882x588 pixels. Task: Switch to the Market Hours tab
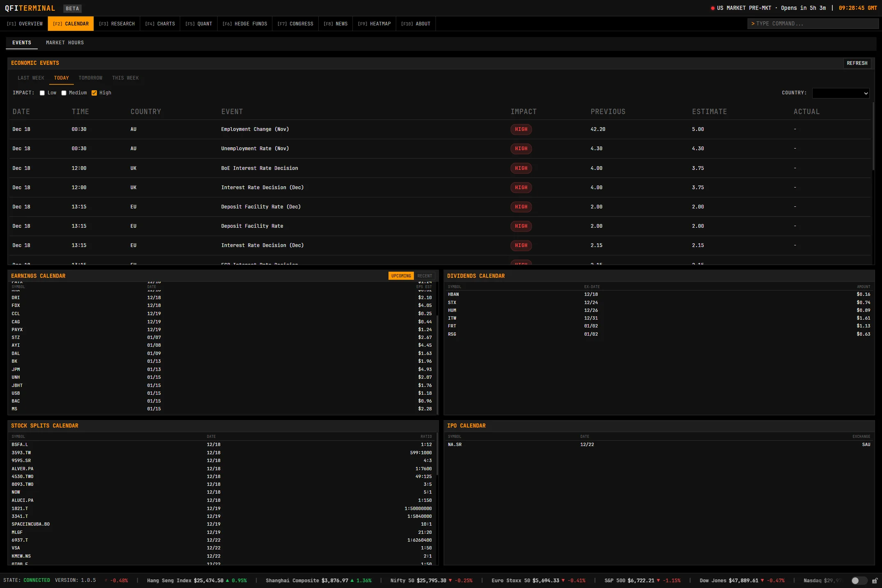pos(65,43)
